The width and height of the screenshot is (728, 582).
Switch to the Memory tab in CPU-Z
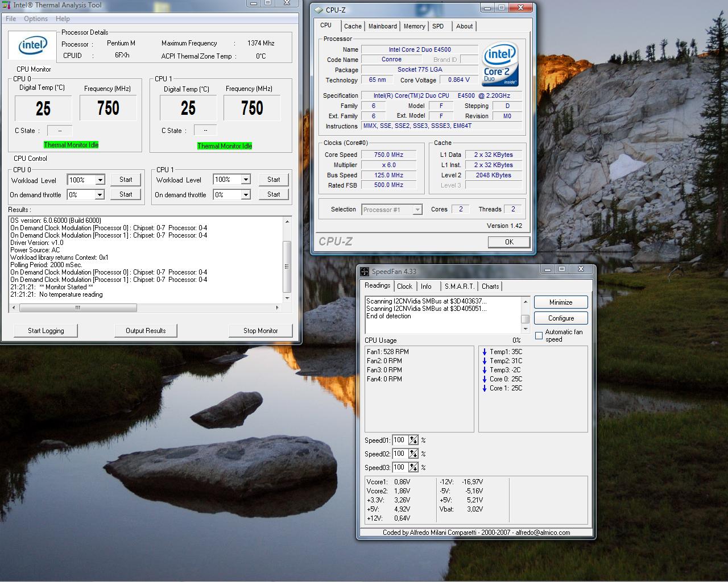coord(414,26)
